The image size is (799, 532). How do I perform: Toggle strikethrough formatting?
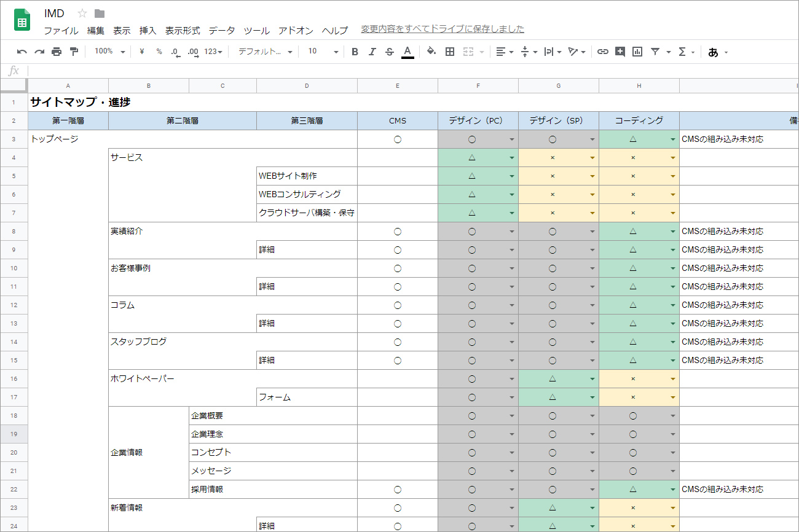click(x=389, y=52)
